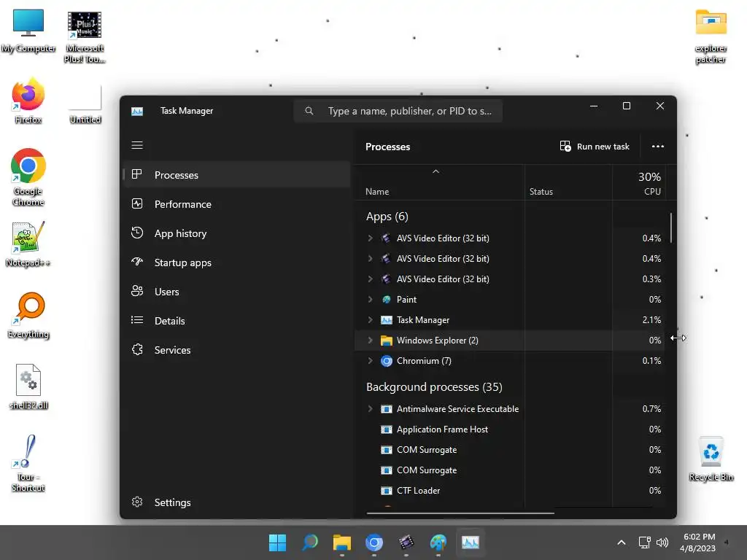Switch to Startup apps page
Viewport: 747px width, 560px height.
click(x=237, y=262)
